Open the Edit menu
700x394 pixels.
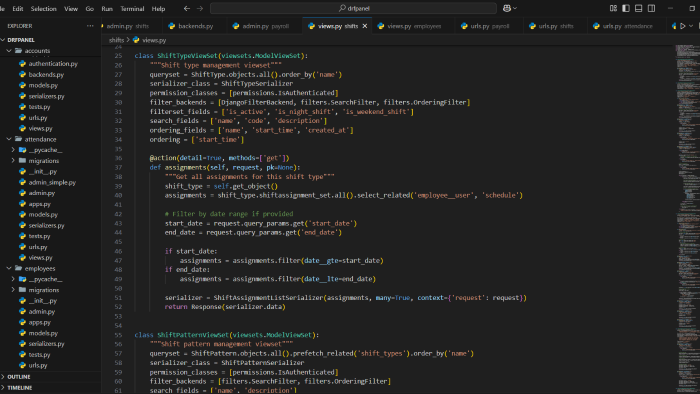point(18,8)
